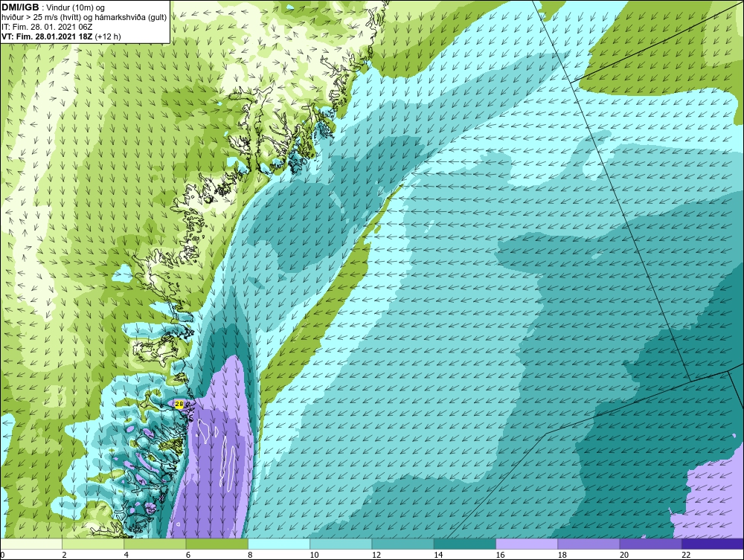Pick the 6–8 m/s olive green swatch
Screen dimensions: 744x560
(217, 544)
